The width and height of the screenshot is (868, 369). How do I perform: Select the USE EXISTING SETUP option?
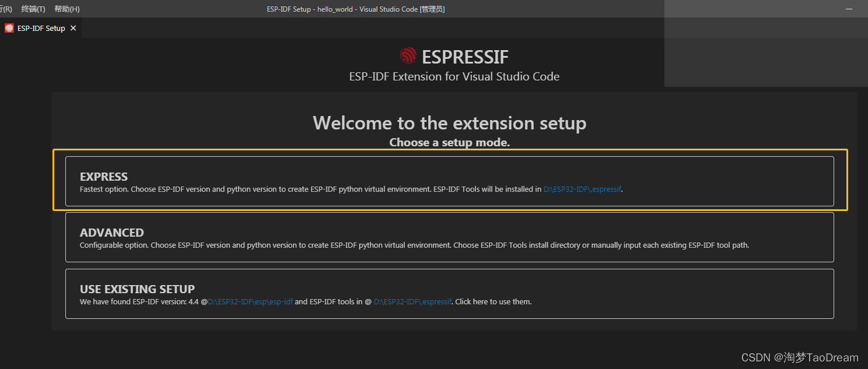click(449, 294)
